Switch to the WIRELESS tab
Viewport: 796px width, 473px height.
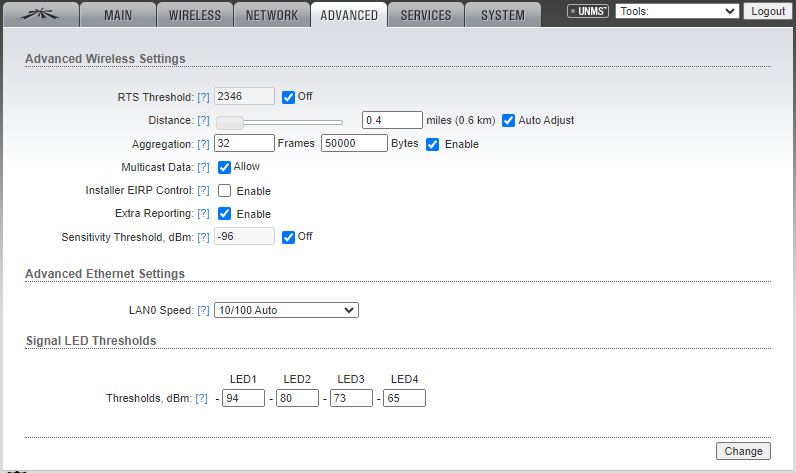point(195,15)
